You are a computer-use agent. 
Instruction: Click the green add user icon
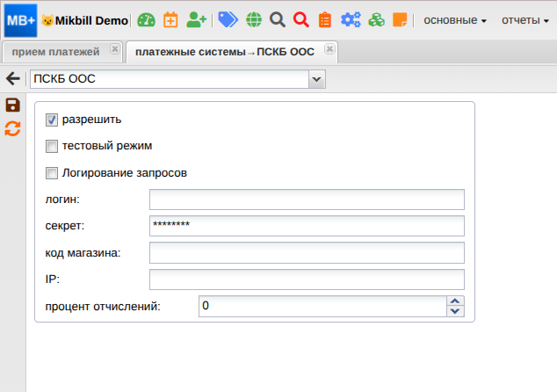(x=196, y=20)
